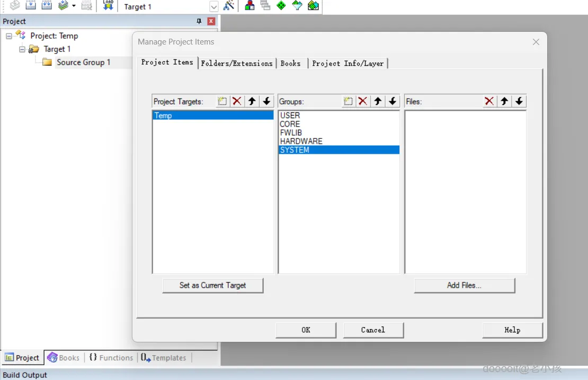
Task: Confirm dialog with OK button
Action: tap(306, 330)
